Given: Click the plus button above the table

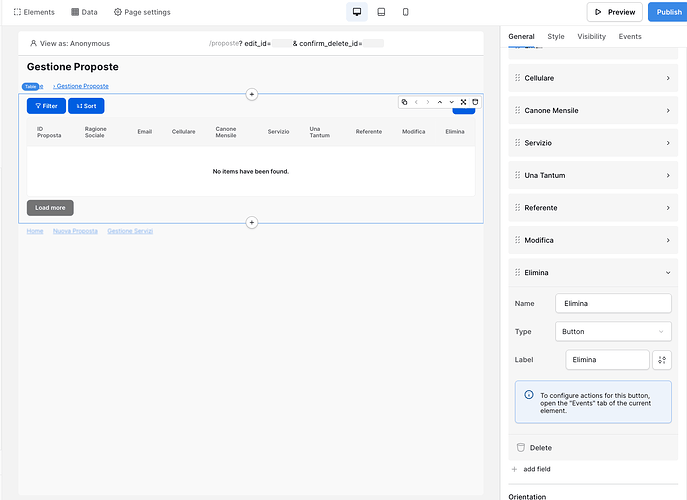Looking at the screenshot, I should pyautogui.click(x=251, y=94).
